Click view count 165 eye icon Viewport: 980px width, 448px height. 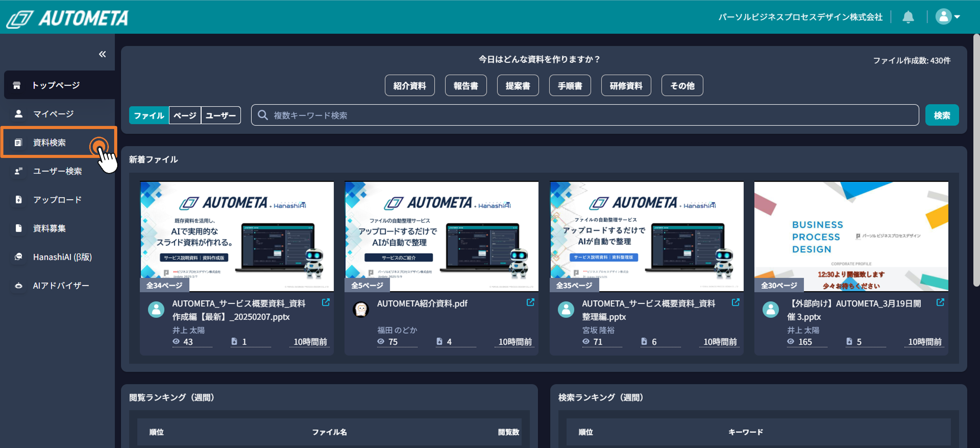(790, 341)
